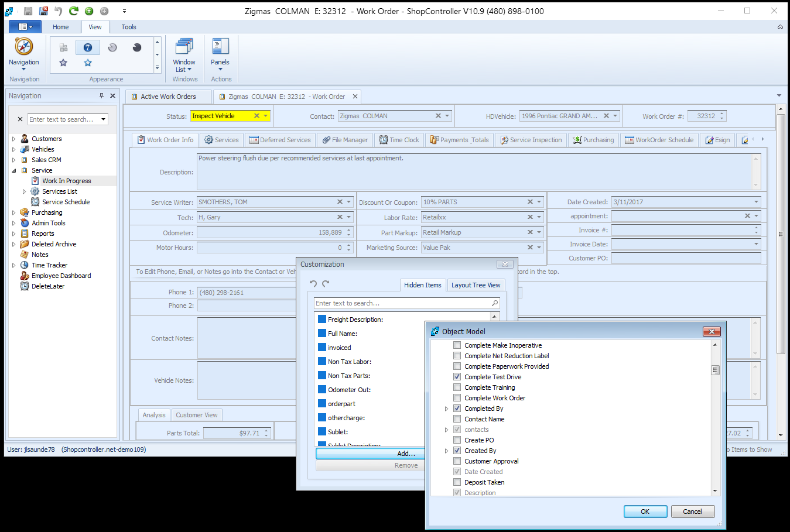The height and width of the screenshot is (532, 790).
Task: Check Complete Work Order checkbox
Action: click(457, 398)
